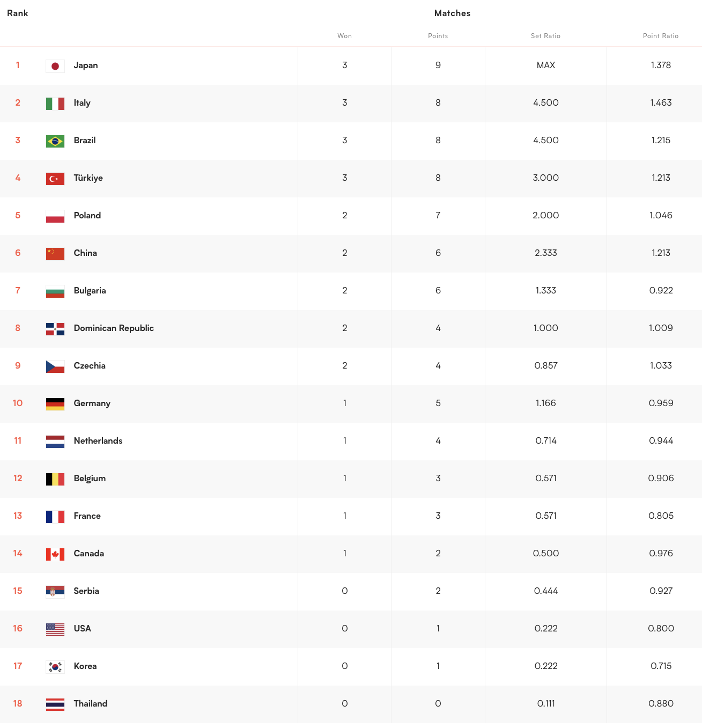The height and width of the screenshot is (728, 702).
Task: Open the Poland team link
Action: click(x=87, y=216)
